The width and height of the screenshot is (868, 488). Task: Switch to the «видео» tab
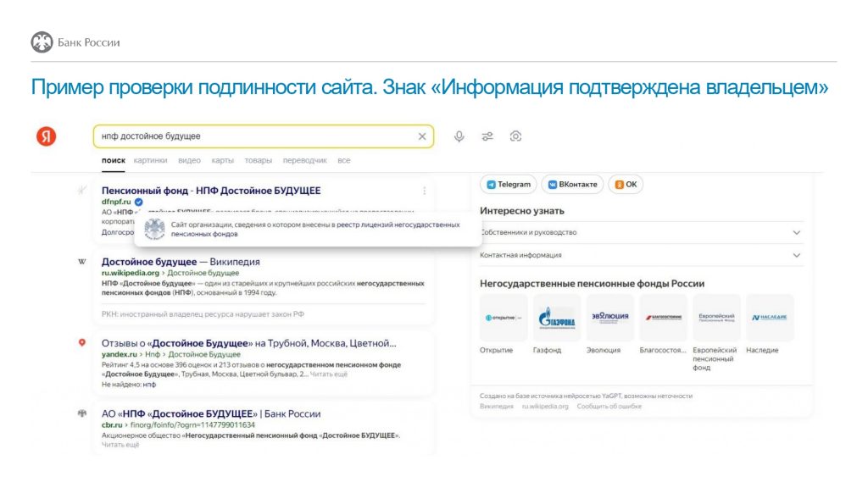[x=189, y=160]
